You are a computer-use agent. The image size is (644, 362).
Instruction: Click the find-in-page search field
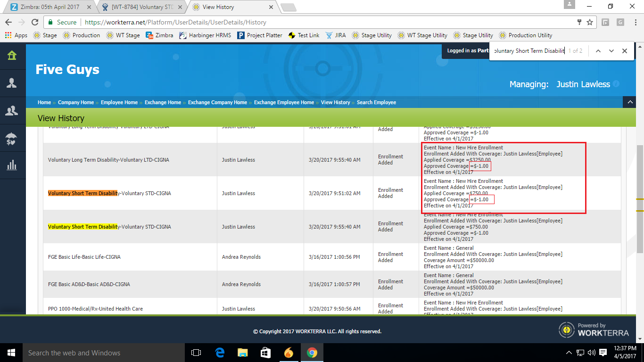[528, 51]
